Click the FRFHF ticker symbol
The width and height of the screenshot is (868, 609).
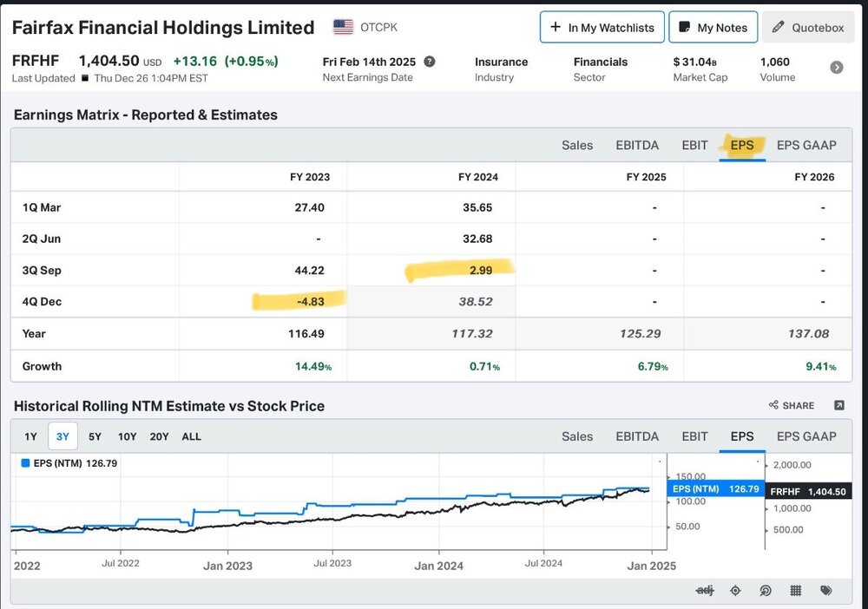click(36, 60)
